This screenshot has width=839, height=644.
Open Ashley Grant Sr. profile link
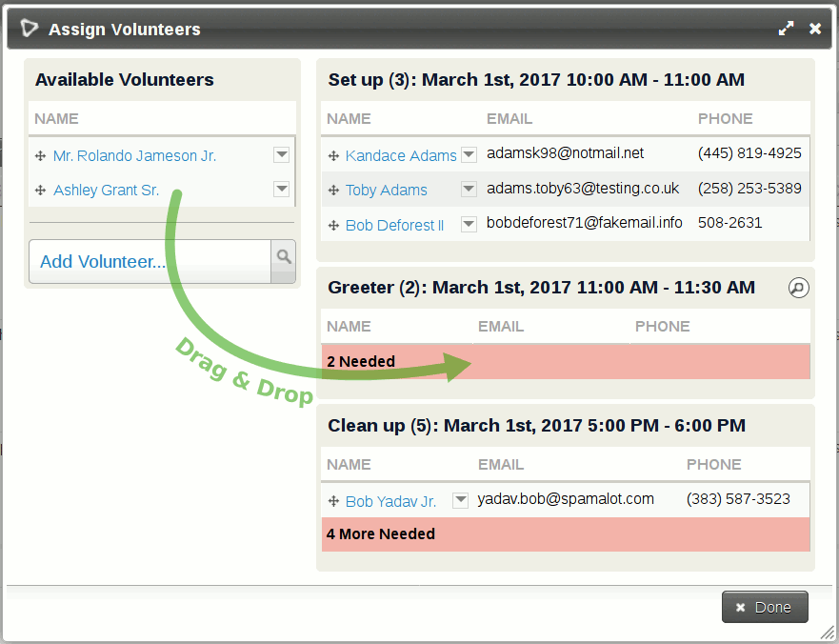[106, 190]
